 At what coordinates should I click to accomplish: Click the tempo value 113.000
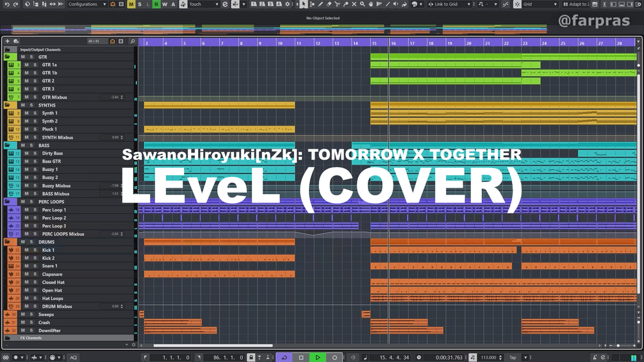pos(489,358)
